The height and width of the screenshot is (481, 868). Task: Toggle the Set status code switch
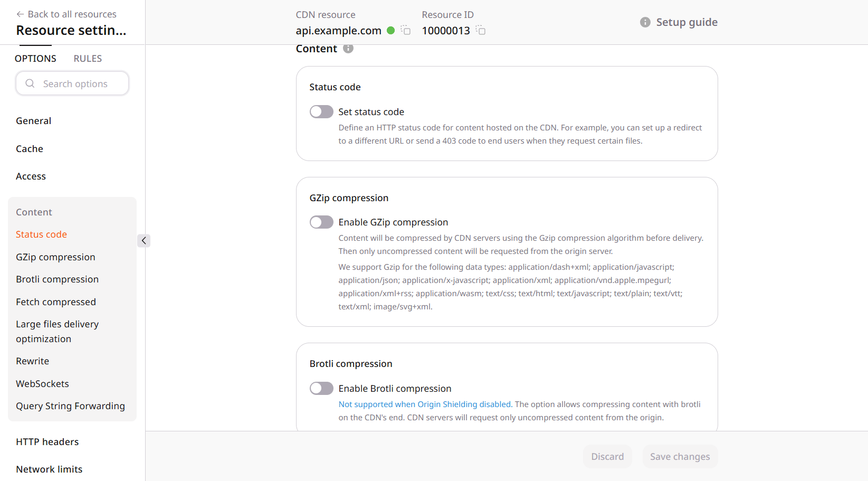coord(321,112)
